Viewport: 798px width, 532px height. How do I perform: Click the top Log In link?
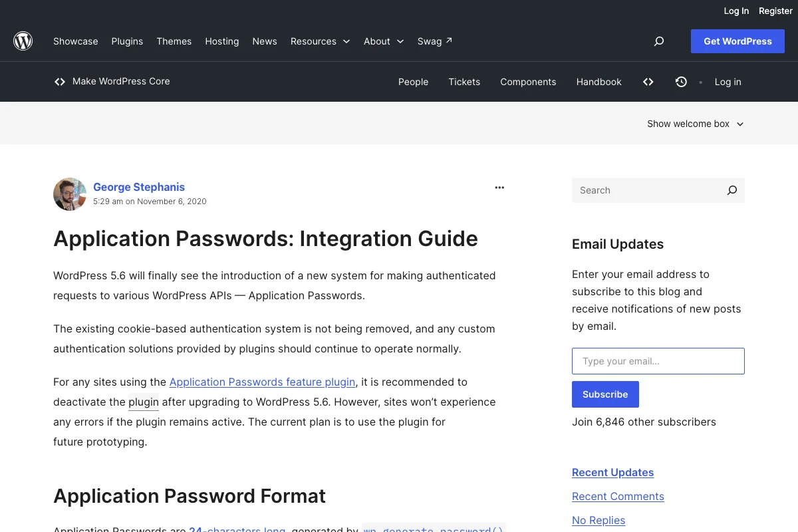[736, 11]
